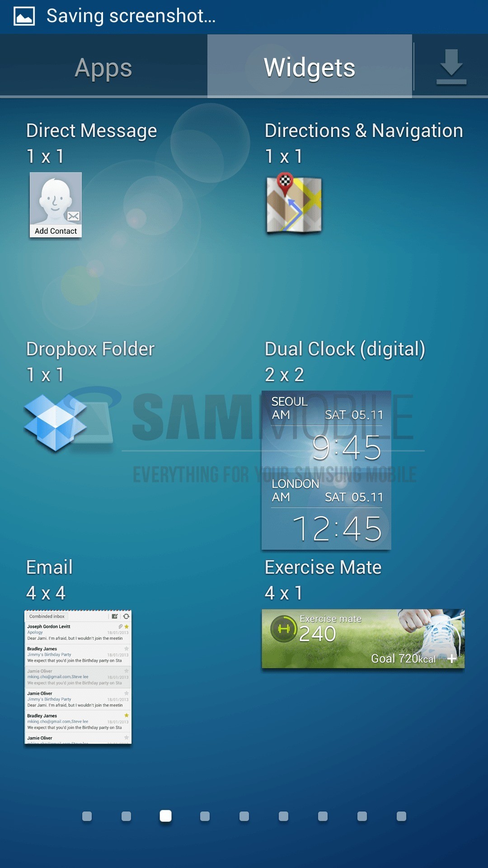Tap the screenshot picture icon in status bar
This screenshot has height=868, width=488.
coord(24,16)
